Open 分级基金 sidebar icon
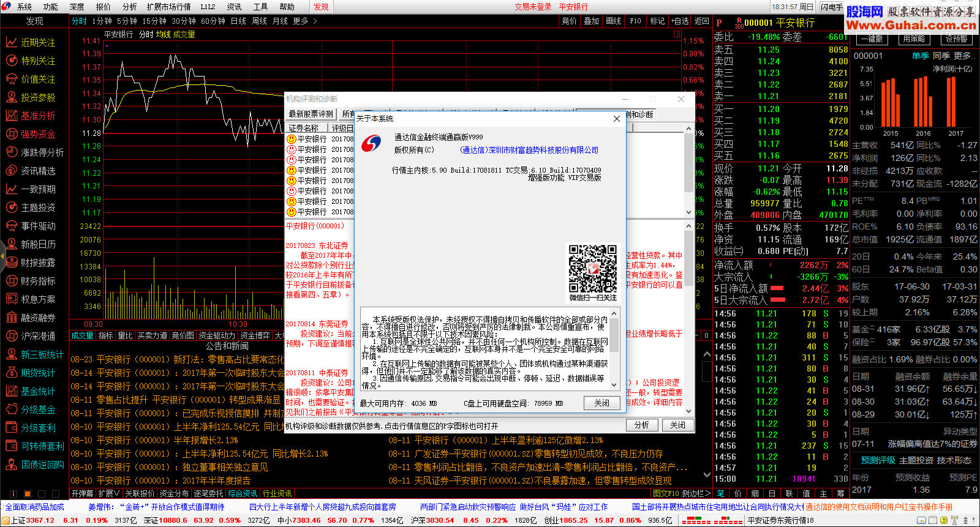 click(x=11, y=409)
